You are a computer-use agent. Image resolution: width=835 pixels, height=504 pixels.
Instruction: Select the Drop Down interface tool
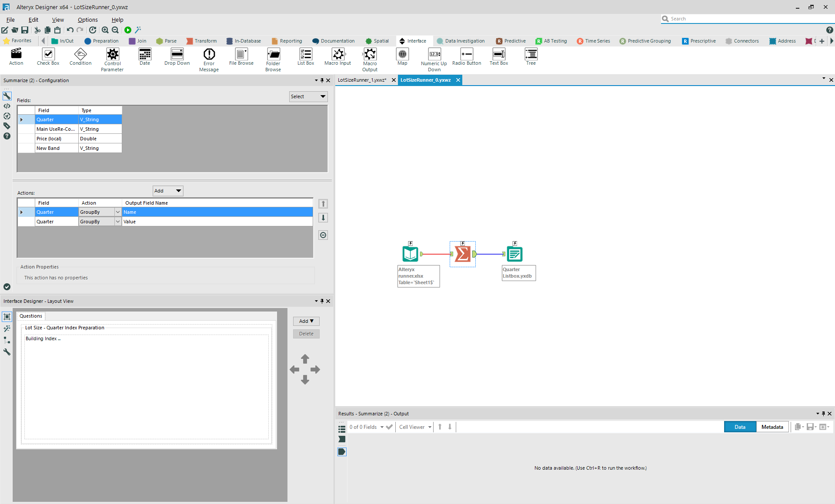click(177, 57)
